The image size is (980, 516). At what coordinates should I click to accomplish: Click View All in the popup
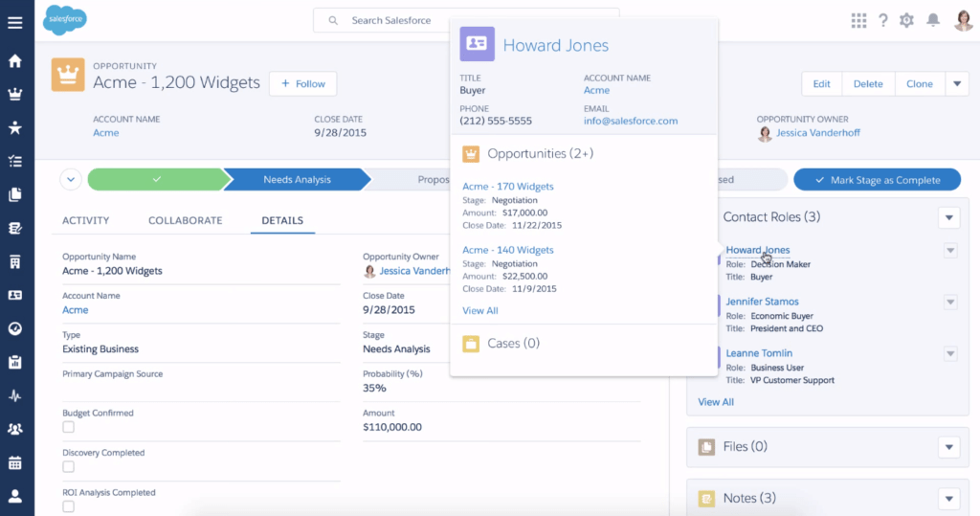click(480, 310)
